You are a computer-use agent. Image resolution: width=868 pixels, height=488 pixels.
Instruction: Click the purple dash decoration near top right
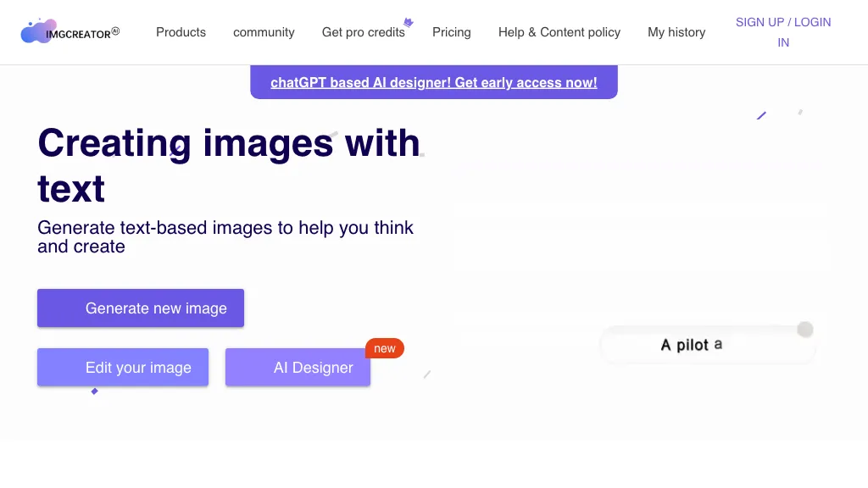(x=761, y=115)
